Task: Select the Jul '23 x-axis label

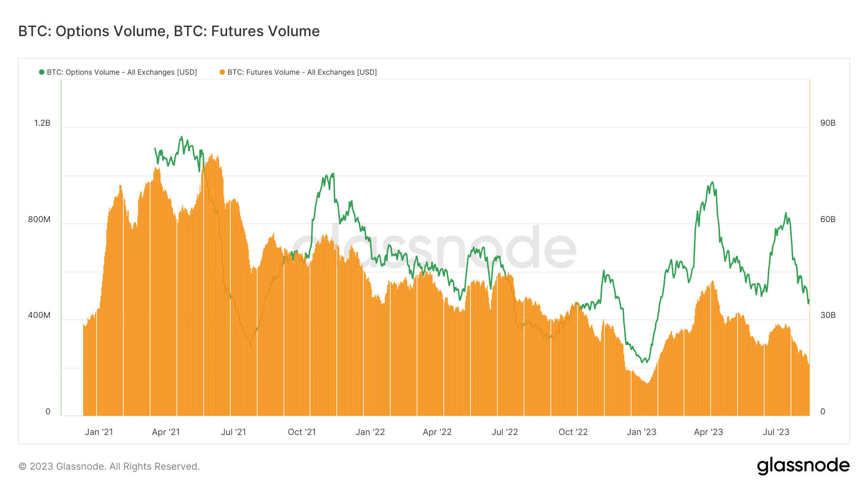Action: [x=776, y=432]
